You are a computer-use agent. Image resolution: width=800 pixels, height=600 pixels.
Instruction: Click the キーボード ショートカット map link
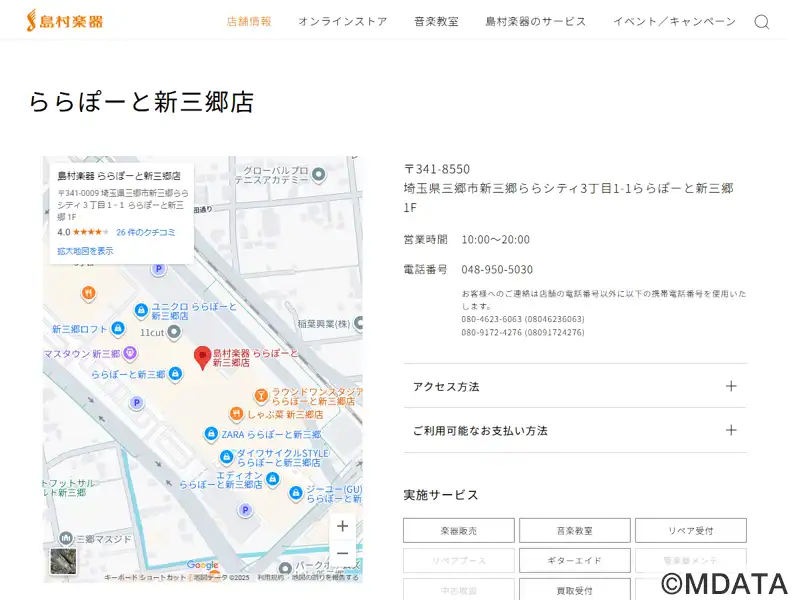pos(146,578)
